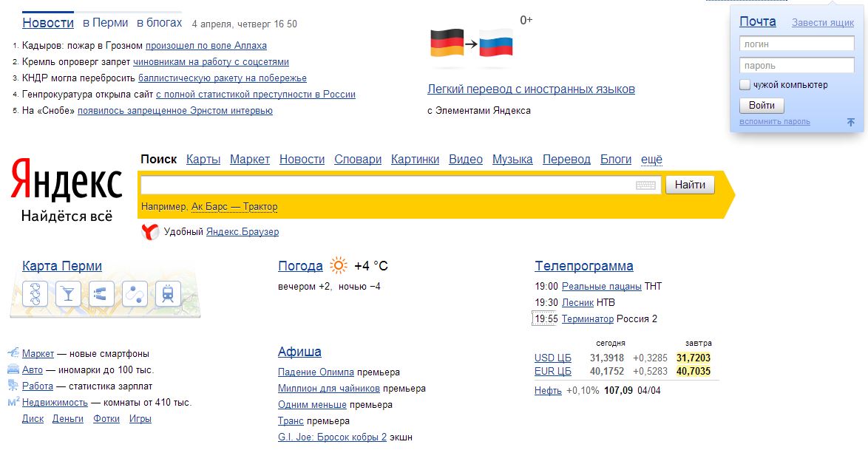Open the Погода link
Screen dimensions: 868x450
[300, 266]
